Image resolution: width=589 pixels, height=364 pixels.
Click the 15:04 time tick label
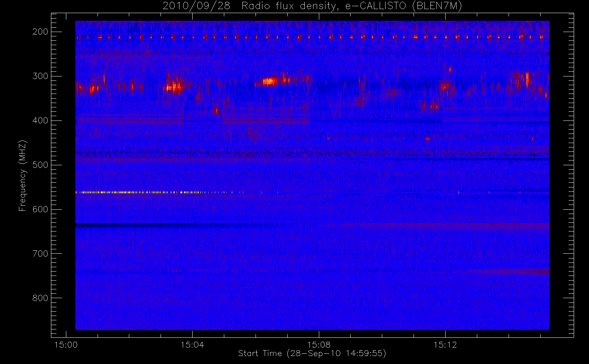pos(192,345)
